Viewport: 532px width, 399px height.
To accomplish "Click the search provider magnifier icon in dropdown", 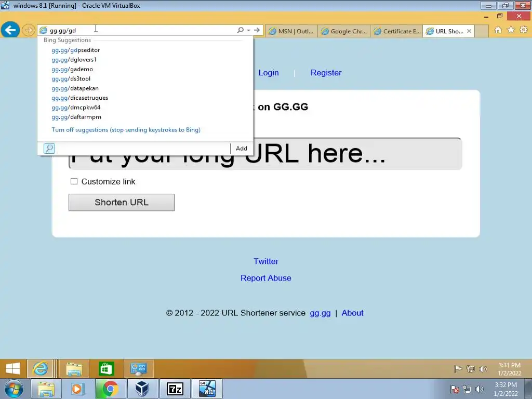I will pyautogui.click(x=49, y=148).
